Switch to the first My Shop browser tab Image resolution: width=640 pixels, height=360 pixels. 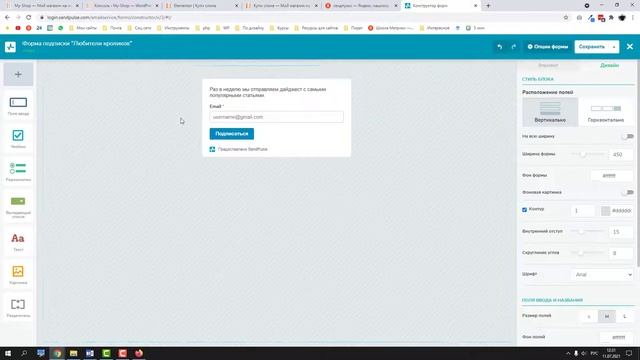coord(42,6)
